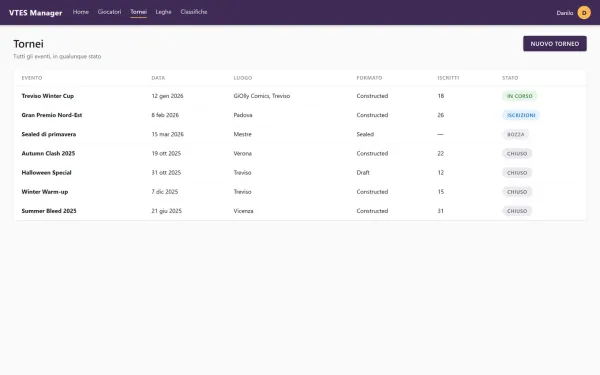This screenshot has height=375, width=600.
Task: Open the Sealed di primavera event
Action: [49, 134]
